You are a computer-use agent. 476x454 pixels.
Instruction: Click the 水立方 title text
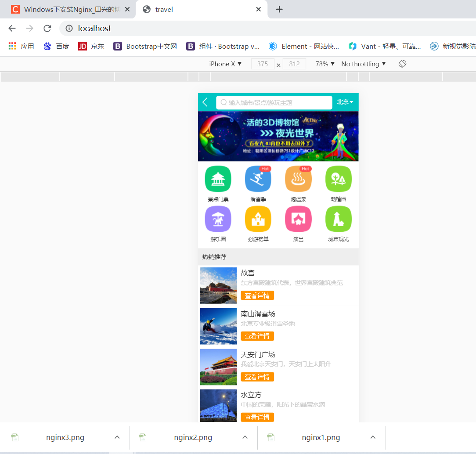tap(251, 395)
